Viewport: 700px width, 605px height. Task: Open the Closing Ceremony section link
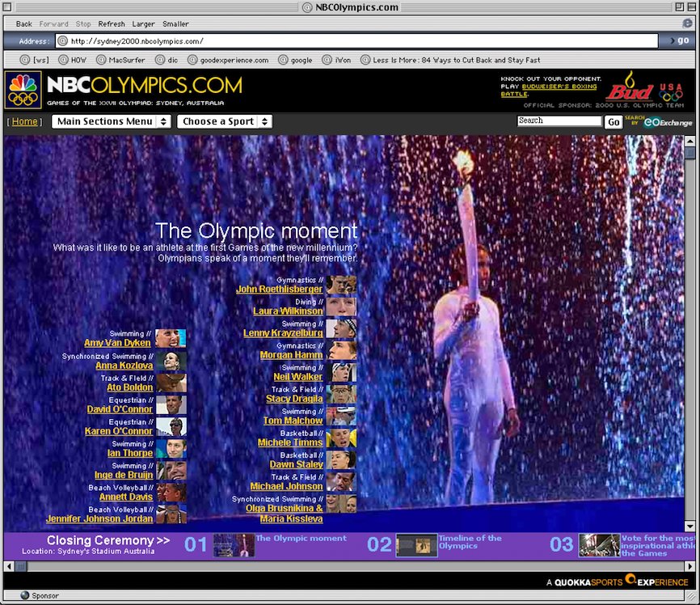pos(108,540)
